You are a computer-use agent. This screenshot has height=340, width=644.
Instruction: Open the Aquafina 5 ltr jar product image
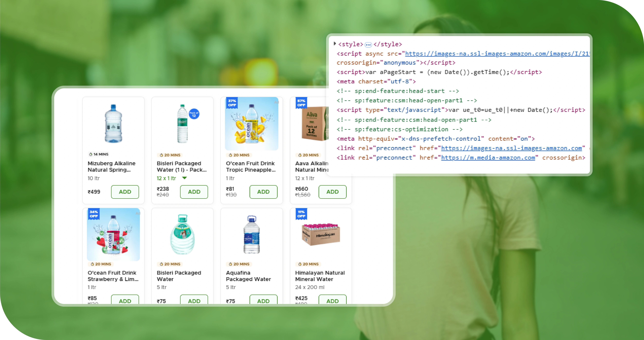252,234
